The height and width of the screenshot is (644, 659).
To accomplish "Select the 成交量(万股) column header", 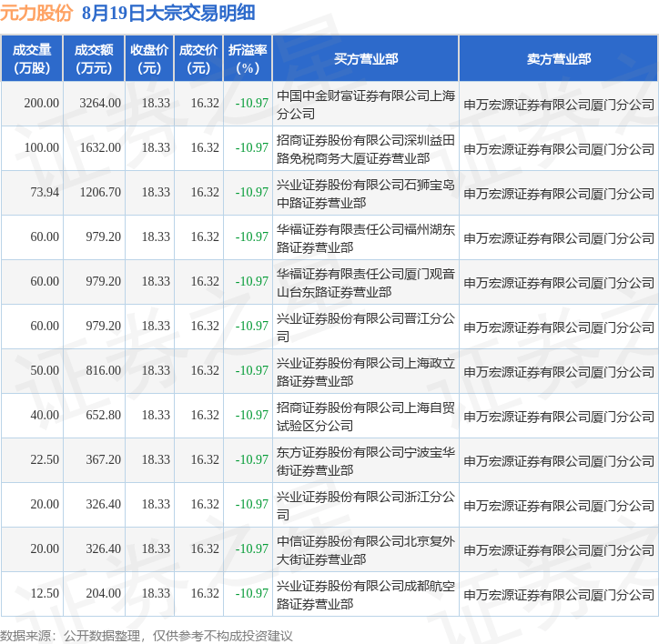I will [x=32, y=58].
